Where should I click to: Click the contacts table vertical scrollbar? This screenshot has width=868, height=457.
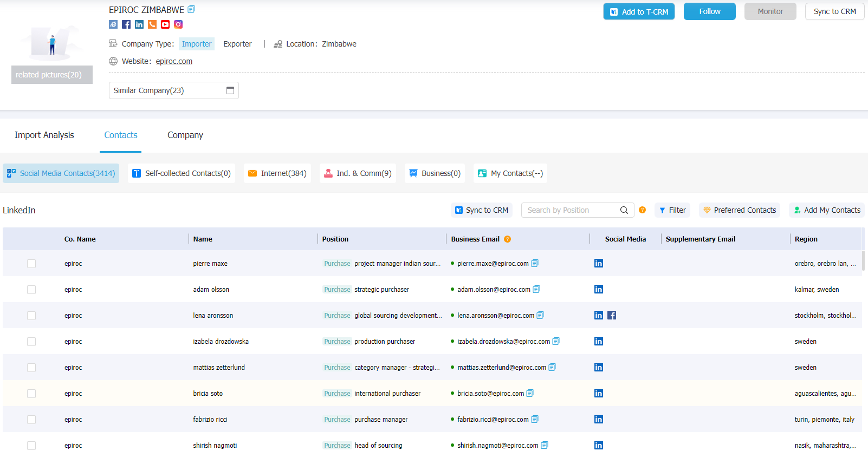(x=864, y=260)
